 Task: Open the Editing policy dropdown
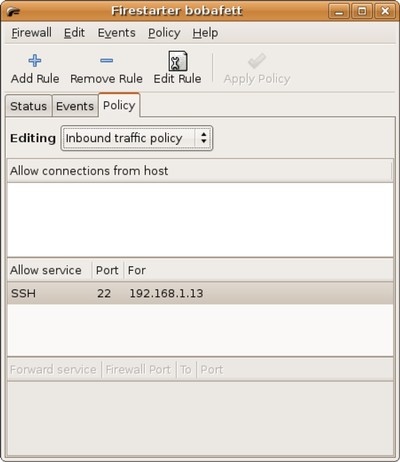tap(137, 138)
